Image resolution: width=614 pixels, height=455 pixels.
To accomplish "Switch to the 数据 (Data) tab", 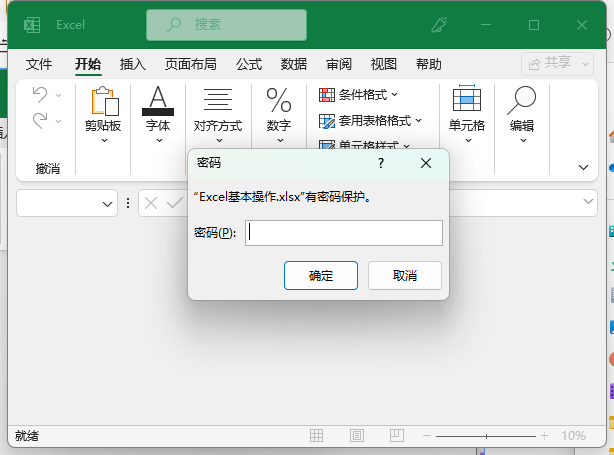I will coord(294,64).
